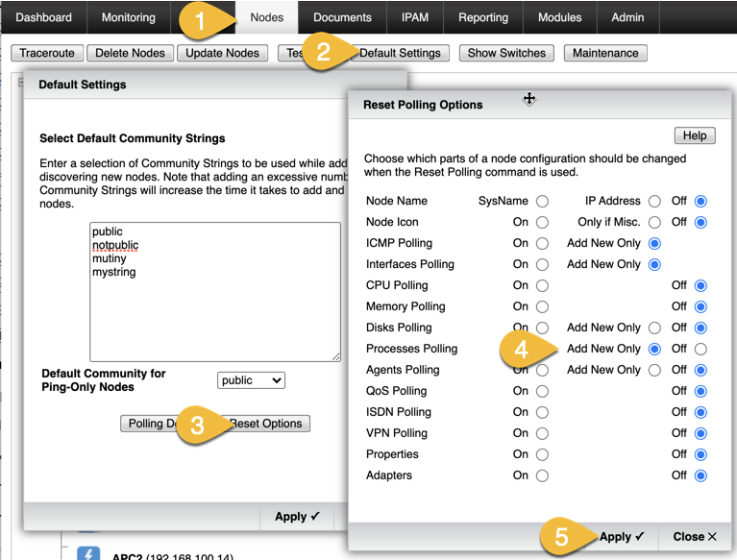Image resolution: width=737 pixels, height=560 pixels.
Task: Open the Reporting tab
Action: (483, 17)
